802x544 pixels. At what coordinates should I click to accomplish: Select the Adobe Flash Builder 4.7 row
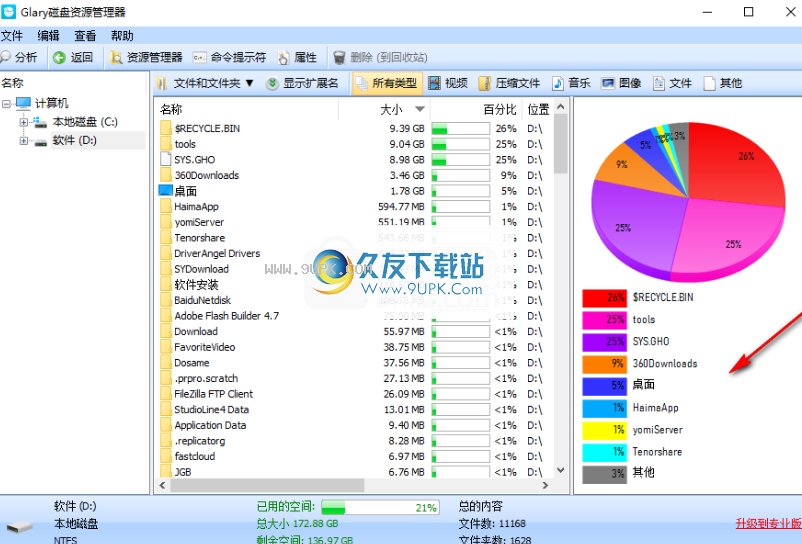354,316
